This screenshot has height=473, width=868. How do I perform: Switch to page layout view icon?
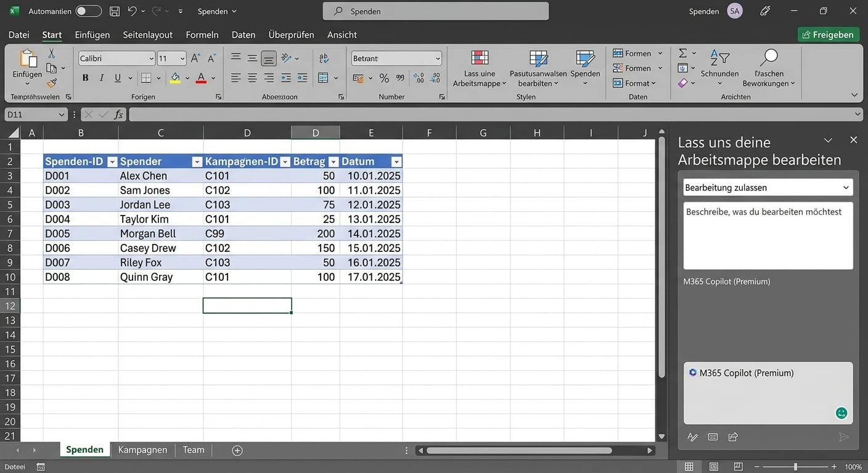[x=713, y=467]
